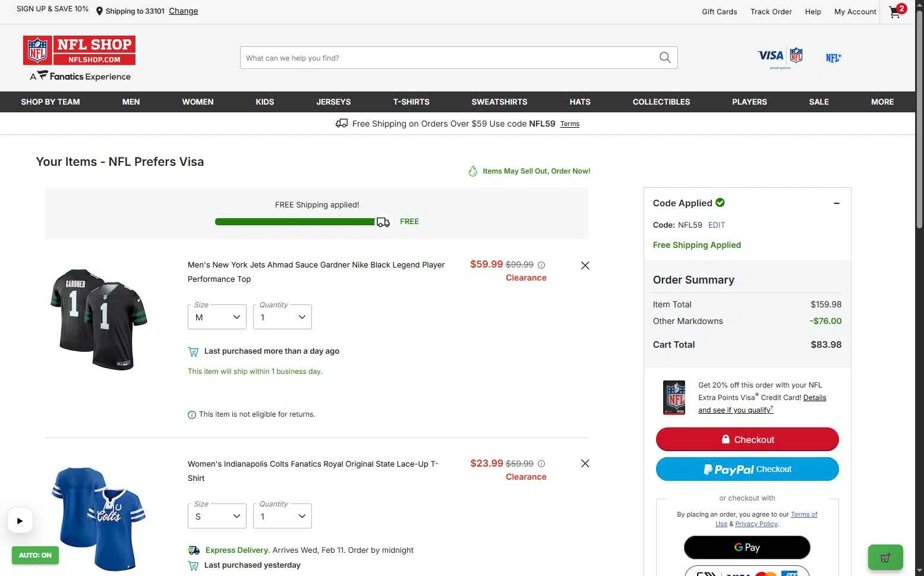The height and width of the screenshot is (576, 924).
Task: Click the Visa NFL sponsor logo
Action: coord(780,58)
